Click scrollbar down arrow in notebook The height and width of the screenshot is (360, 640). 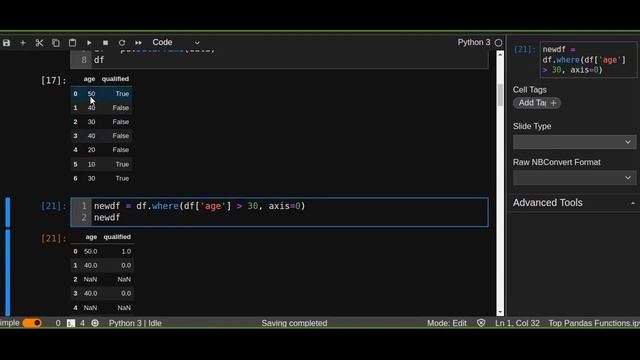click(500, 312)
